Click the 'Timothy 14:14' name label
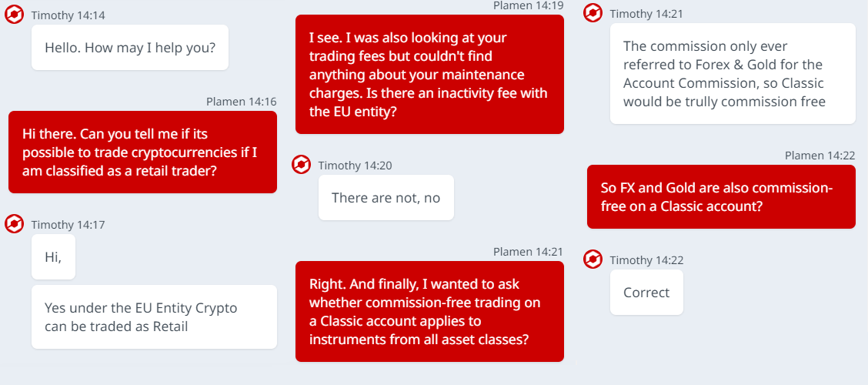Image resolution: width=868 pixels, height=385 pixels. 68,15
